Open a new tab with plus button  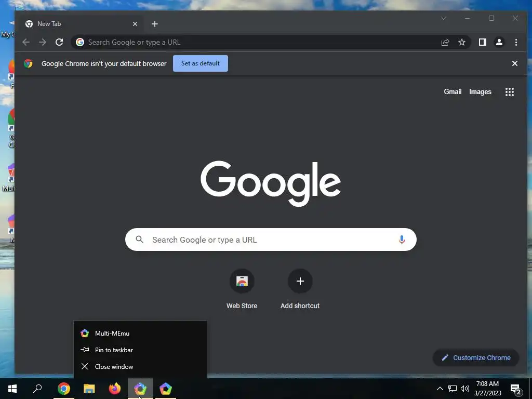click(x=155, y=24)
